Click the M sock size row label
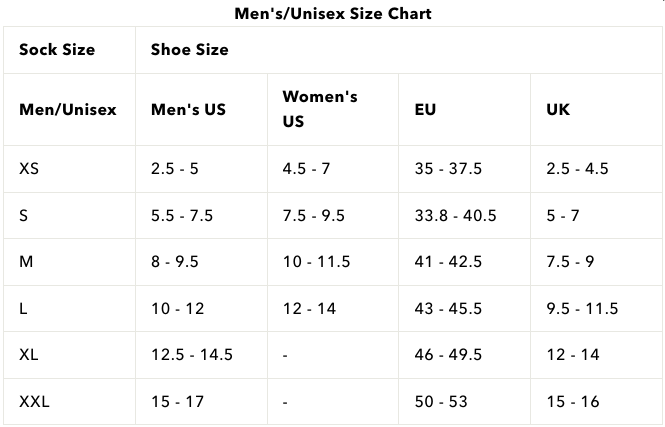665x427 pixels. coord(26,262)
